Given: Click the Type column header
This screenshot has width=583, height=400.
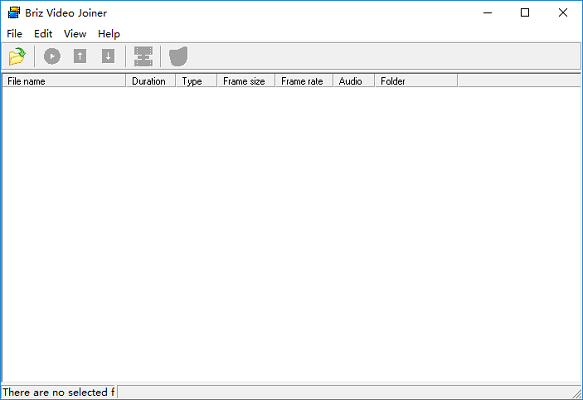Looking at the screenshot, I should click(196, 81).
